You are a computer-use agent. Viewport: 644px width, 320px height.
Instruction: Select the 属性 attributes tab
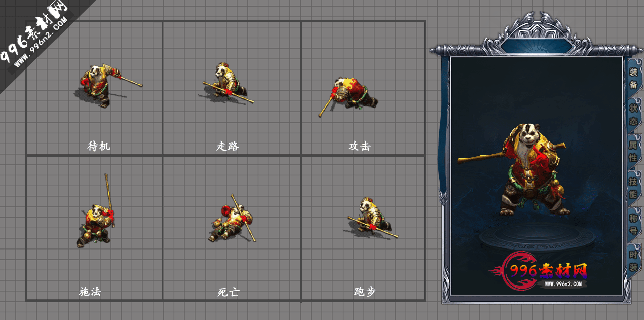pos(633,151)
